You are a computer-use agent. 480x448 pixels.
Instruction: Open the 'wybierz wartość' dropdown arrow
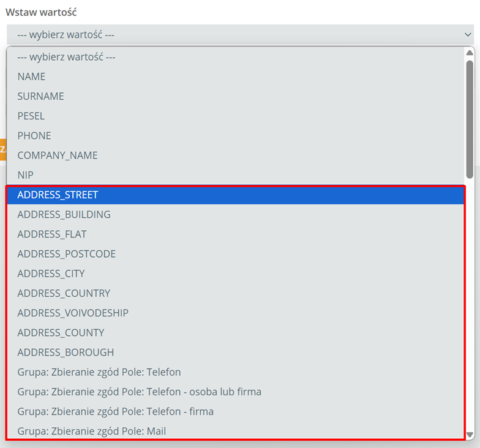coord(468,35)
